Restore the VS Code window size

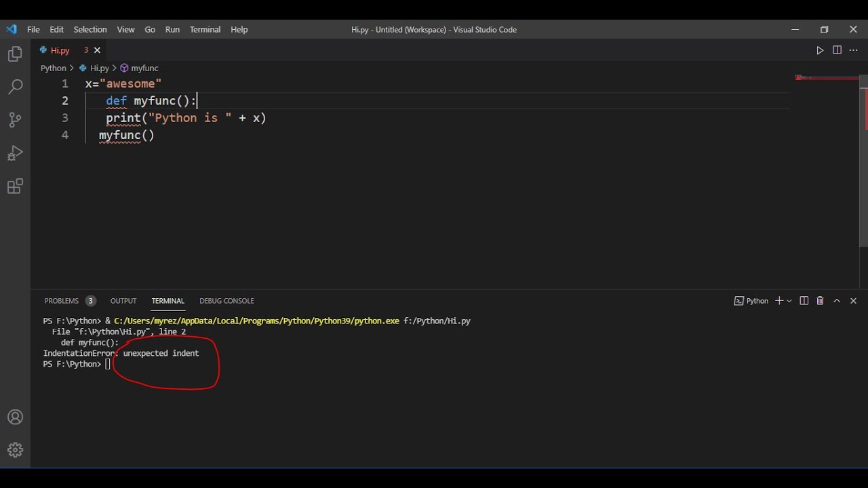[824, 29]
